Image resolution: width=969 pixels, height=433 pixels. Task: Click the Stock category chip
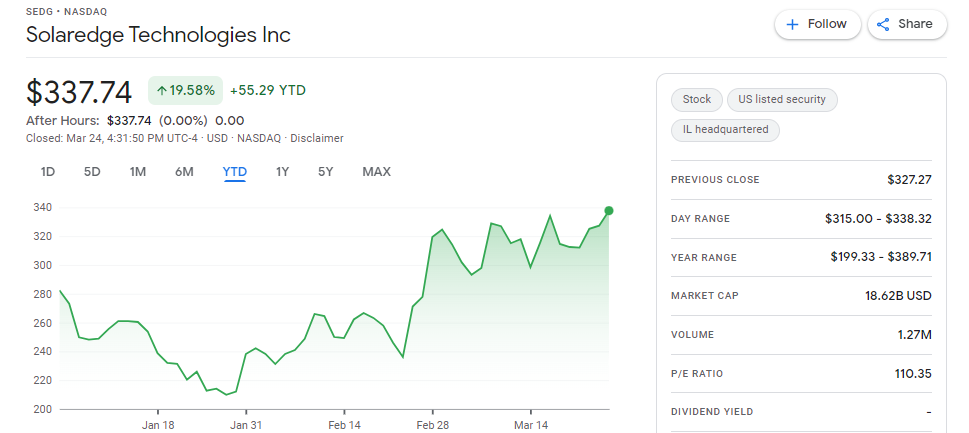tap(696, 99)
